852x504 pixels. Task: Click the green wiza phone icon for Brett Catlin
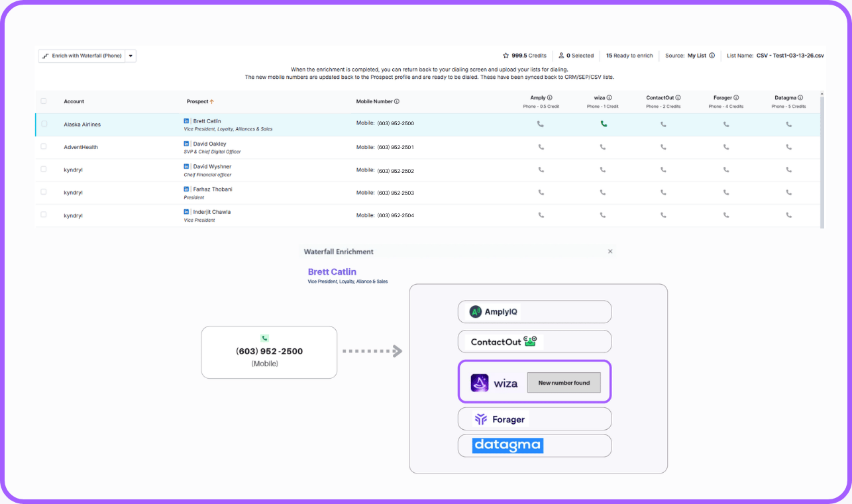tap(604, 124)
